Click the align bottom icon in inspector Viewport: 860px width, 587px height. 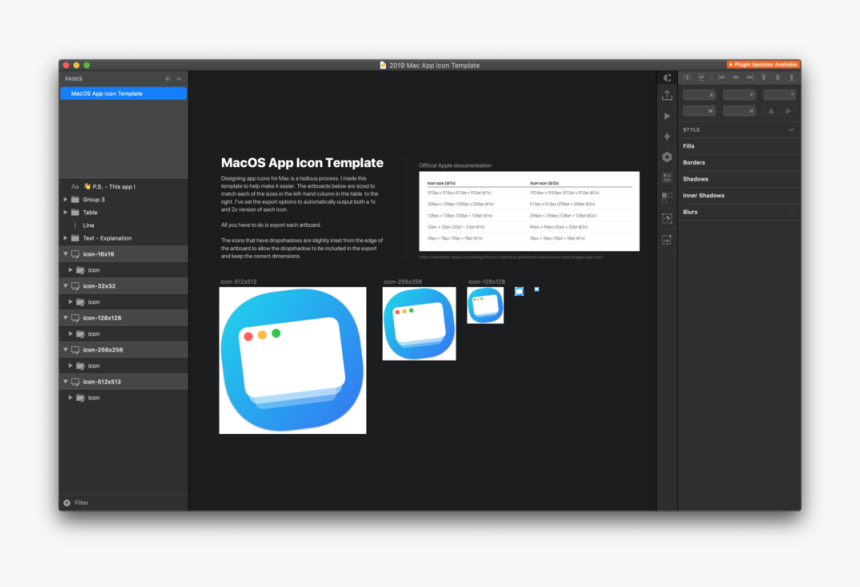pos(791,78)
